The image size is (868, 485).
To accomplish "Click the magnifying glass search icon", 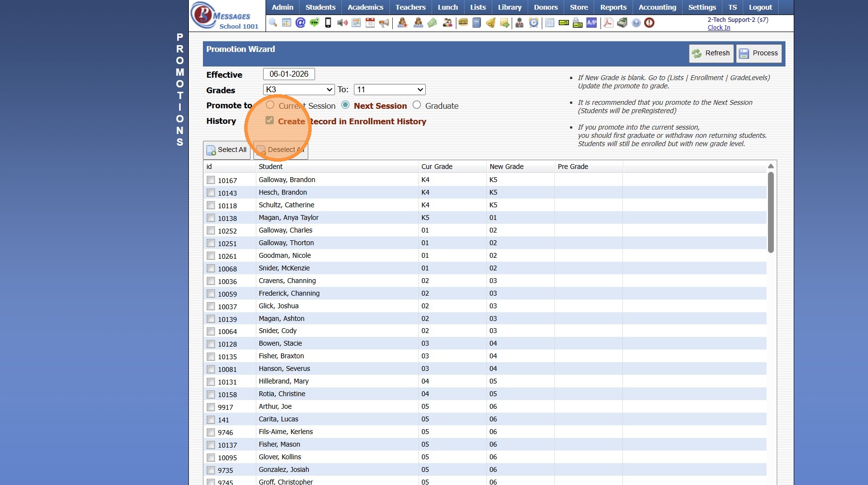I will click(273, 23).
